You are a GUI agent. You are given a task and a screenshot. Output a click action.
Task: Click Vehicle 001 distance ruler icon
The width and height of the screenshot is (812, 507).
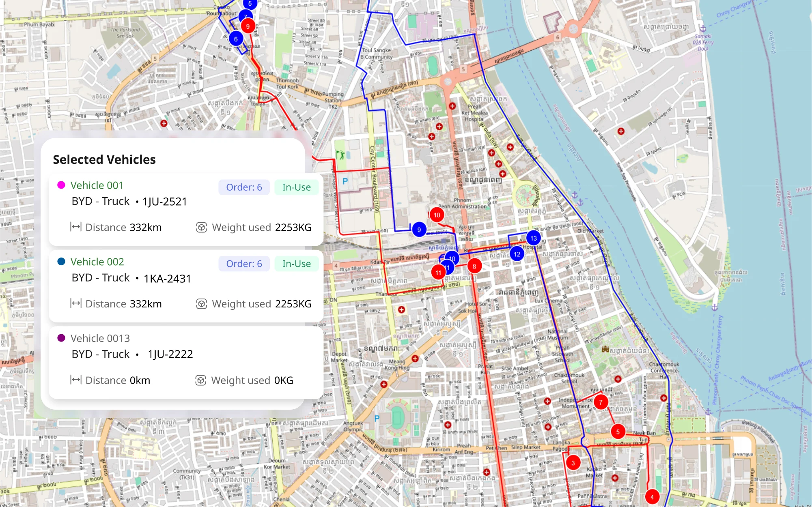[76, 227]
